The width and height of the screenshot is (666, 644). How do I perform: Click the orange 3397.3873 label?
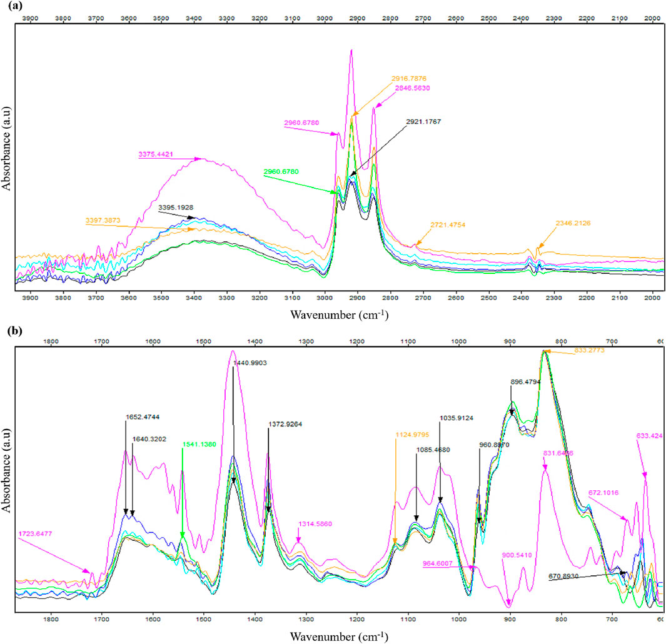103,220
